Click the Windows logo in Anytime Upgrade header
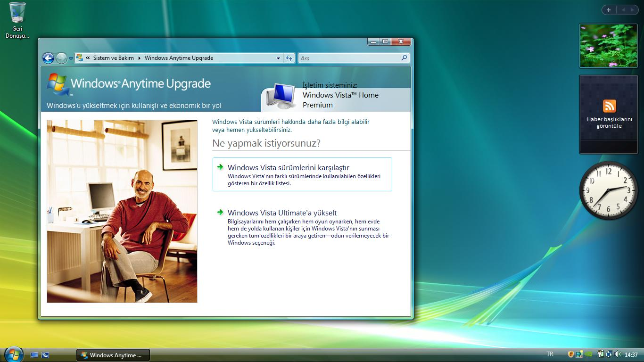This screenshot has width=644, height=362. point(58,84)
